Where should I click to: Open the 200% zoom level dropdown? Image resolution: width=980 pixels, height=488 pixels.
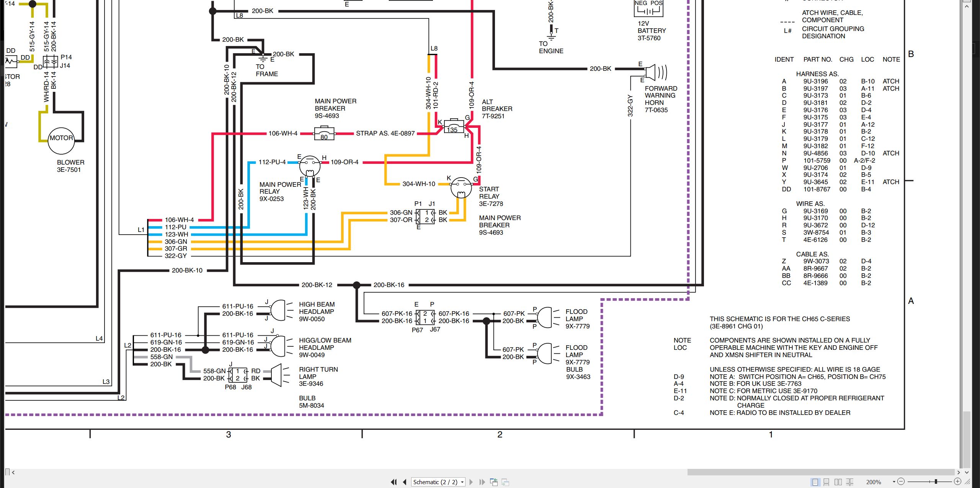coord(894,482)
